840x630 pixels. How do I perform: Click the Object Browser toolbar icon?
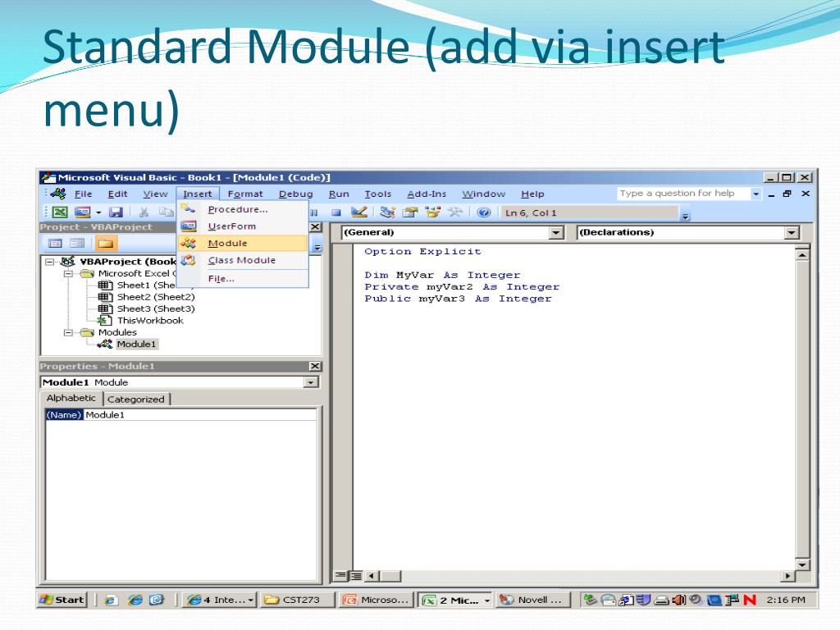pos(432,212)
